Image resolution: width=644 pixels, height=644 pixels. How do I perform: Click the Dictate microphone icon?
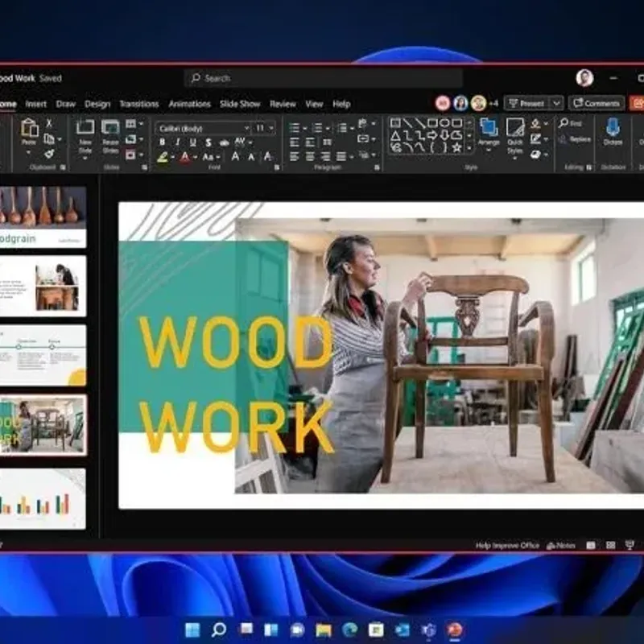613,127
